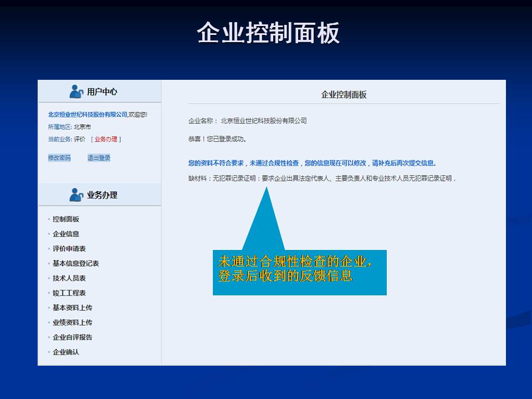Image resolution: width=532 pixels, height=399 pixels.
Task: Click 修改密码 to change password
Action: pyautogui.click(x=59, y=158)
